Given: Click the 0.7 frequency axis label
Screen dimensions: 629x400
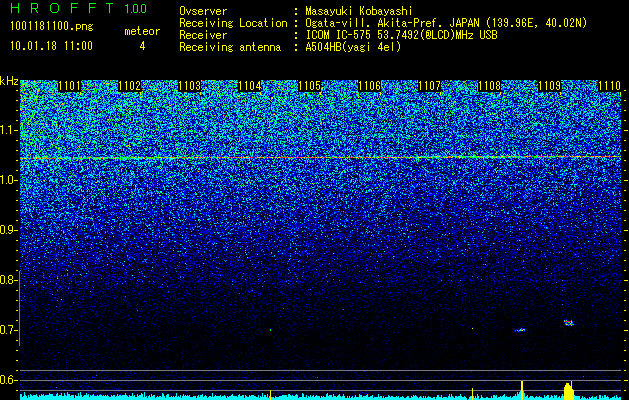Looking at the screenshot, I should (x=8, y=330).
